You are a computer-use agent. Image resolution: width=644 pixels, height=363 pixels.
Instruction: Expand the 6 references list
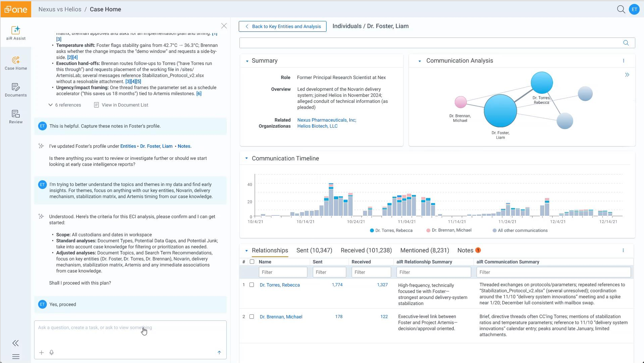point(65,105)
